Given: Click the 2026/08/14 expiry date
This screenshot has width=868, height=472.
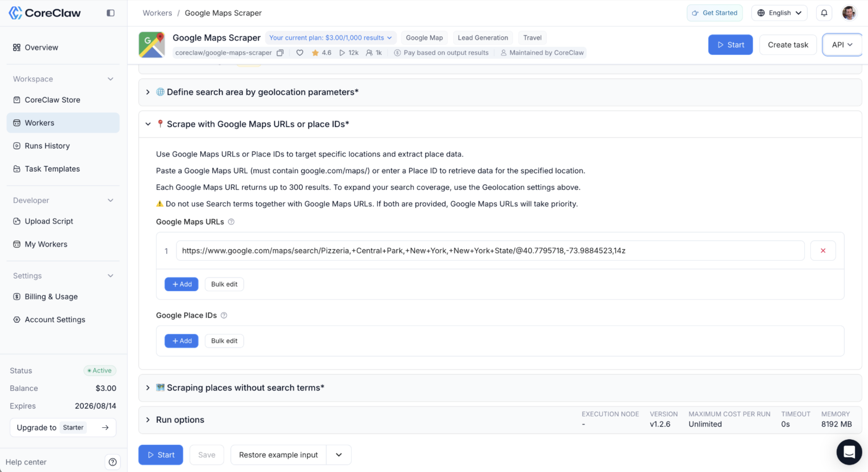Looking at the screenshot, I should click(96, 406).
